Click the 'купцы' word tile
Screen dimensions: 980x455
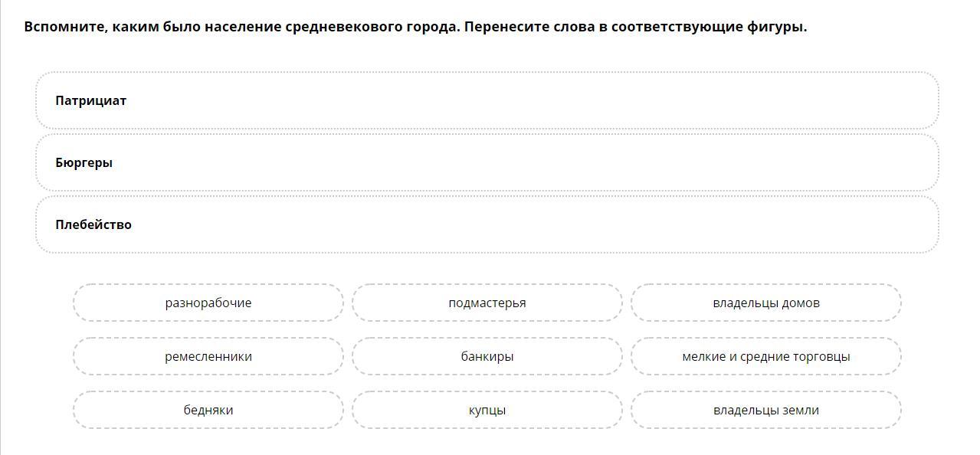tap(487, 410)
